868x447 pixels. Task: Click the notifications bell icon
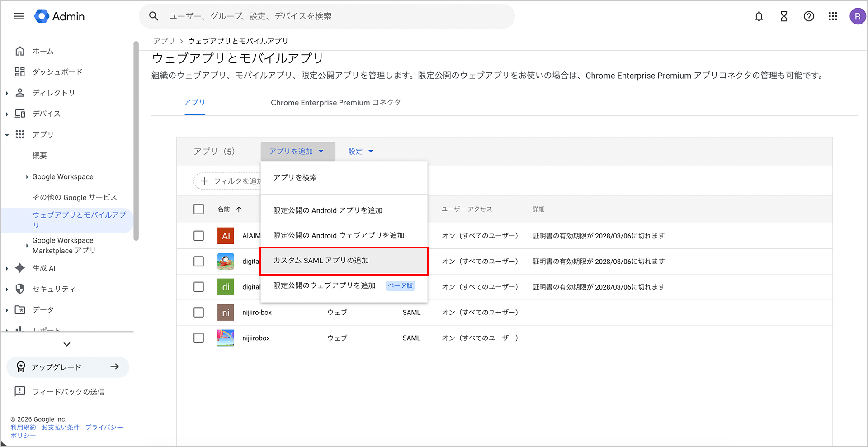pyautogui.click(x=759, y=16)
